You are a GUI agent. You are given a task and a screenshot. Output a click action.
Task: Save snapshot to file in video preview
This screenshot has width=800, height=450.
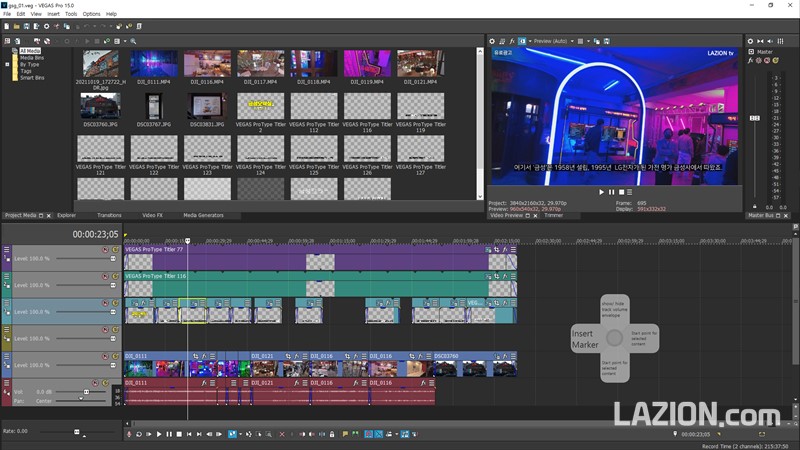[606, 41]
